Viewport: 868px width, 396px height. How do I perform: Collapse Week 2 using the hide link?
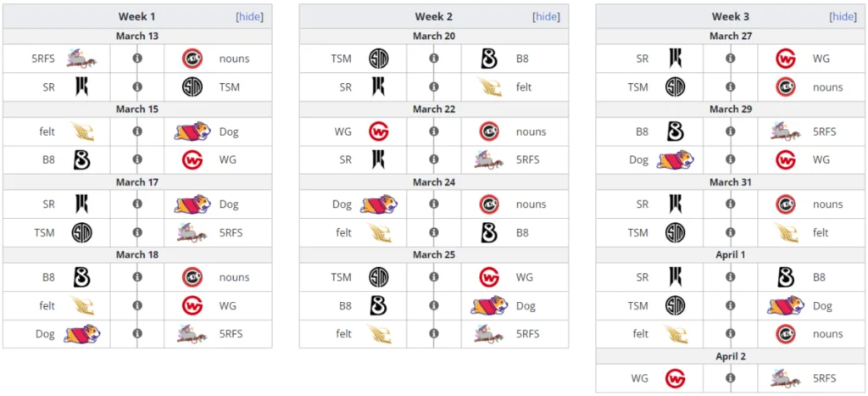click(547, 17)
